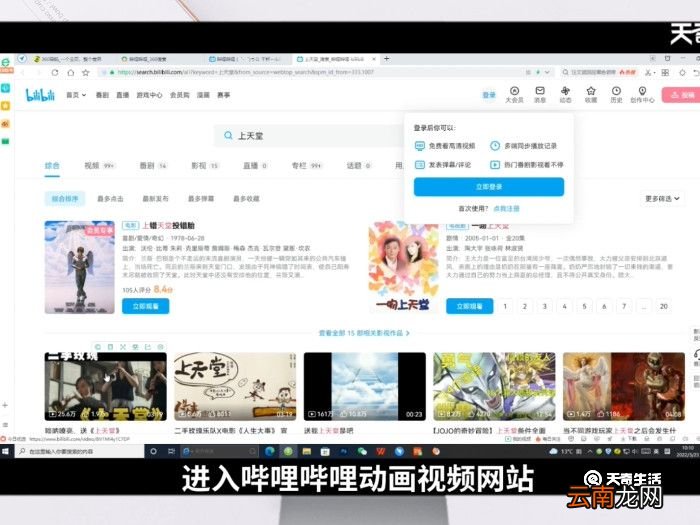Click 立即观看 under 上错天堂投错胎

coord(146,306)
